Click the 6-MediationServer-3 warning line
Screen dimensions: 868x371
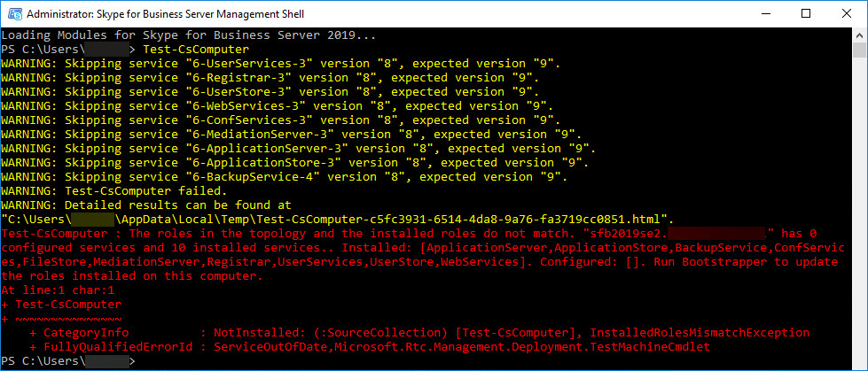(x=292, y=135)
